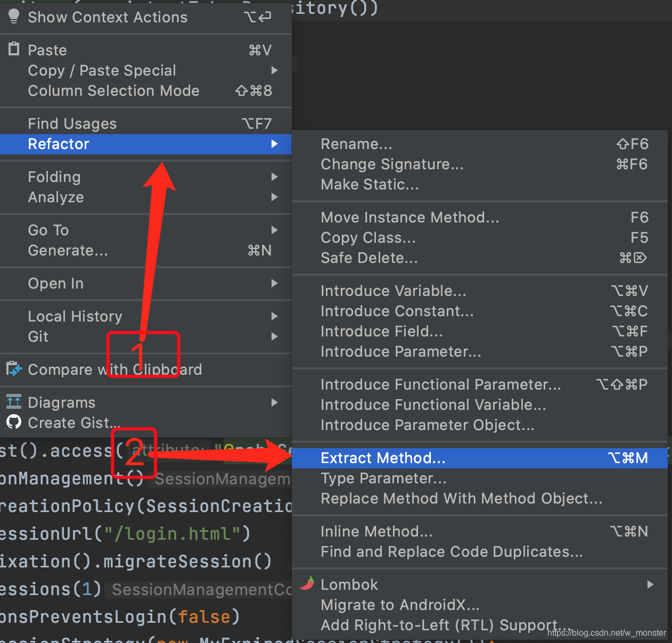This screenshot has width=672, height=643.
Task: Select Introduce Variable...
Action: pos(480,291)
